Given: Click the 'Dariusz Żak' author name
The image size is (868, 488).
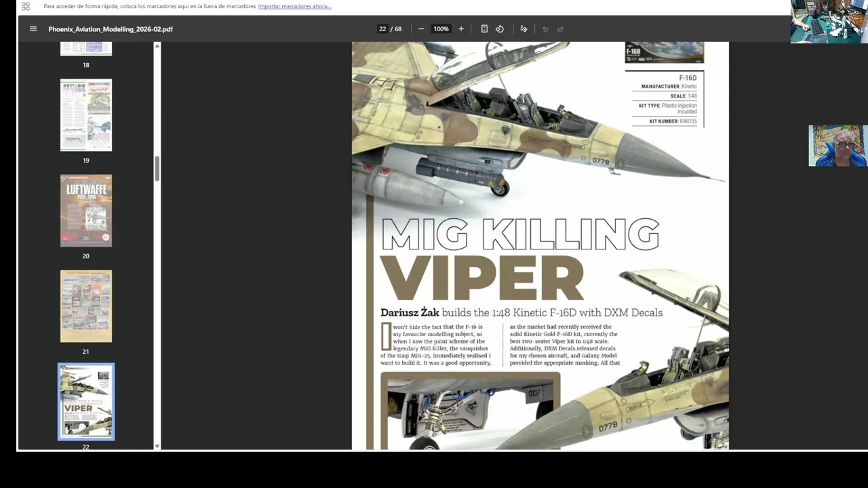Looking at the screenshot, I should (410, 312).
